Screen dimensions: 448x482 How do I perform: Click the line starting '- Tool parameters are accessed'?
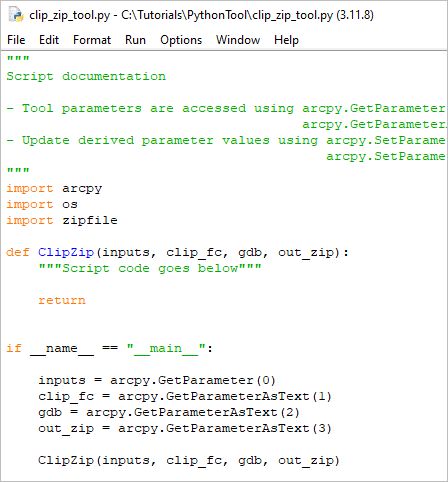[x=226, y=108]
